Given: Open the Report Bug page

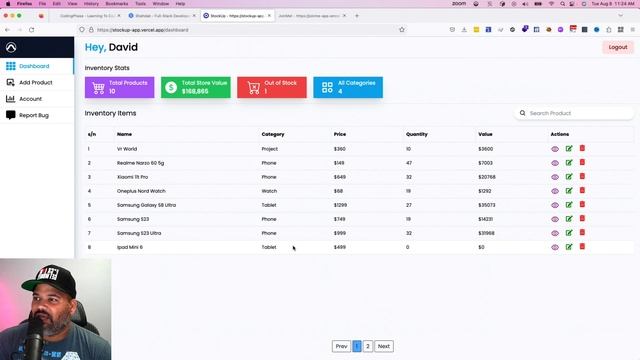Looking at the screenshot, I should click(x=37, y=115).
